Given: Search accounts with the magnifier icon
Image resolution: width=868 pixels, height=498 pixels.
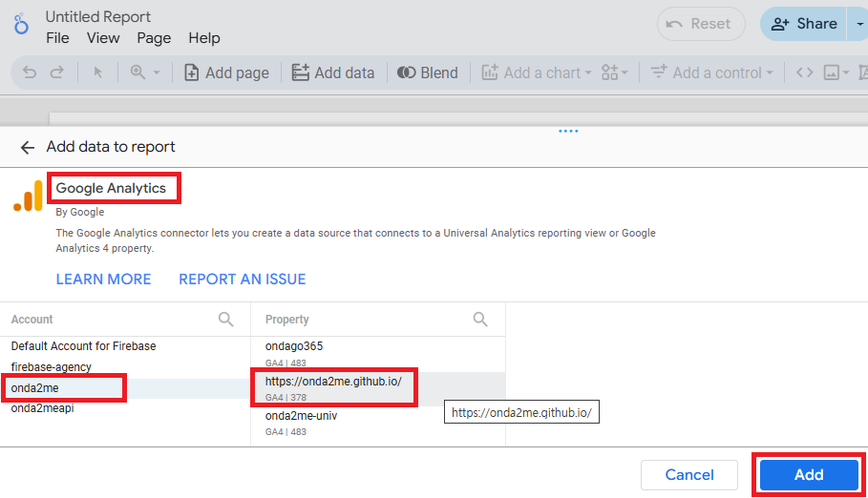Looking at the screenshot, I should pos(226,320).
